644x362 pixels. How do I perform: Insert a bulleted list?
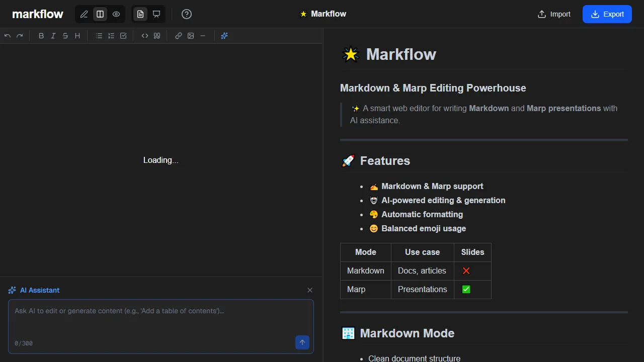(99, 36)
